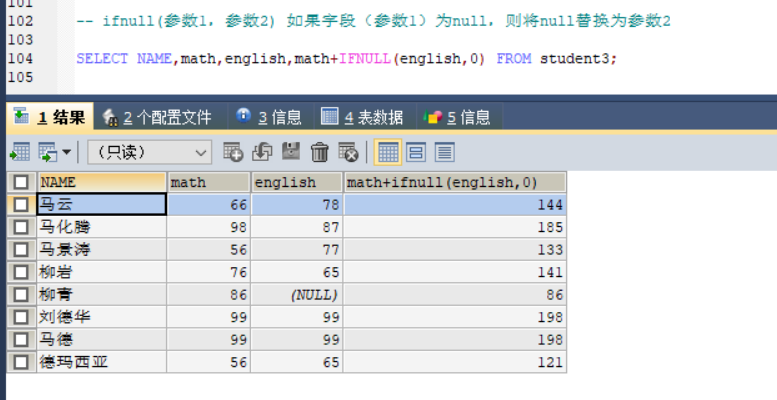Screen dimensions: 777x400
Task: Select the name cell 柳青
Action: click(102, 294)
